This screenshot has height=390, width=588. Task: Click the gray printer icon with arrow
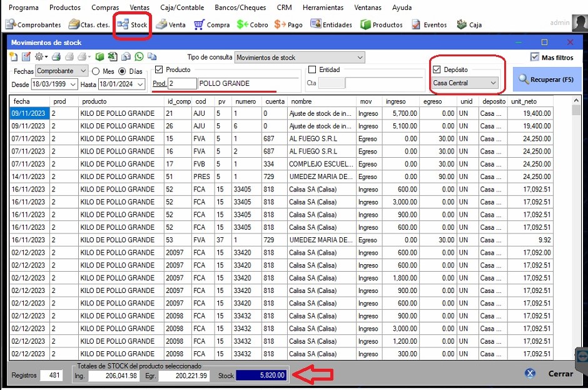tap(83, 57)
